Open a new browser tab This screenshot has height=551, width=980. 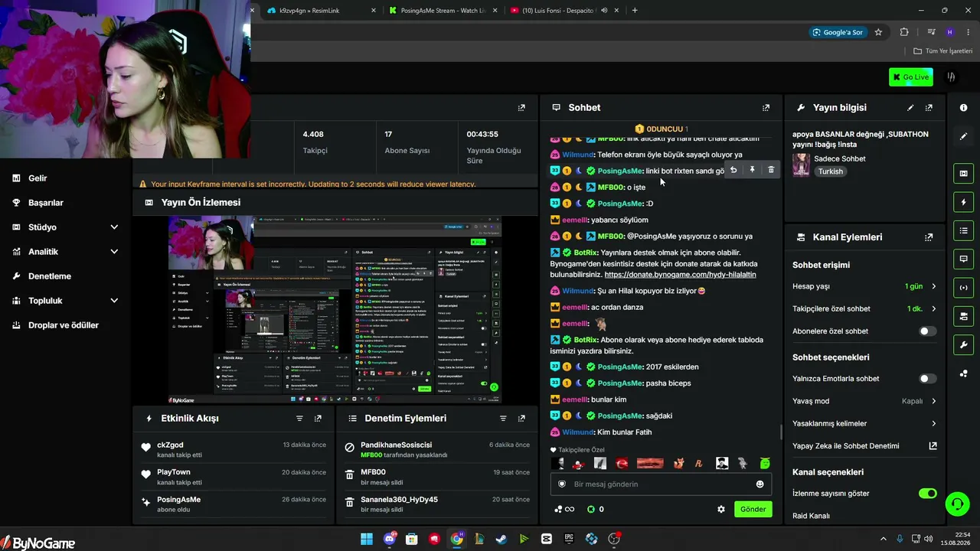point(635,11)
